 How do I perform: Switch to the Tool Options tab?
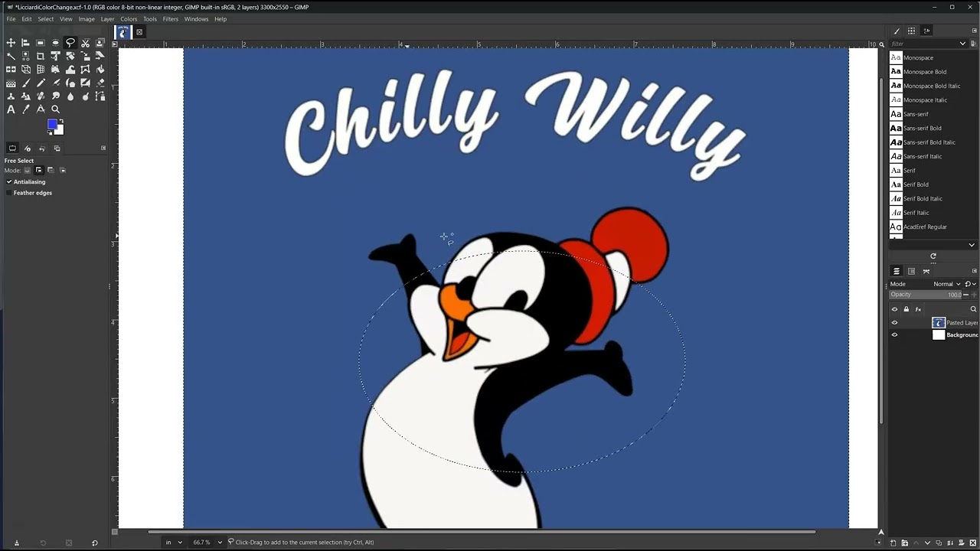pyautogui.click(x=12, y=148)
